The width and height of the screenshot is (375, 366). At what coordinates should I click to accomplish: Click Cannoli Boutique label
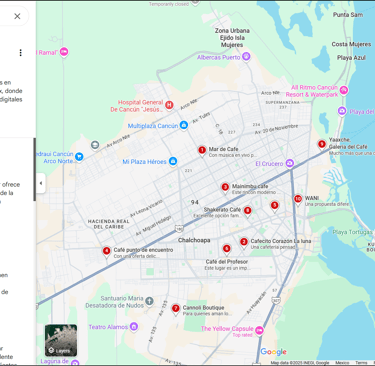pyautogui.click(x=203, y=308)
